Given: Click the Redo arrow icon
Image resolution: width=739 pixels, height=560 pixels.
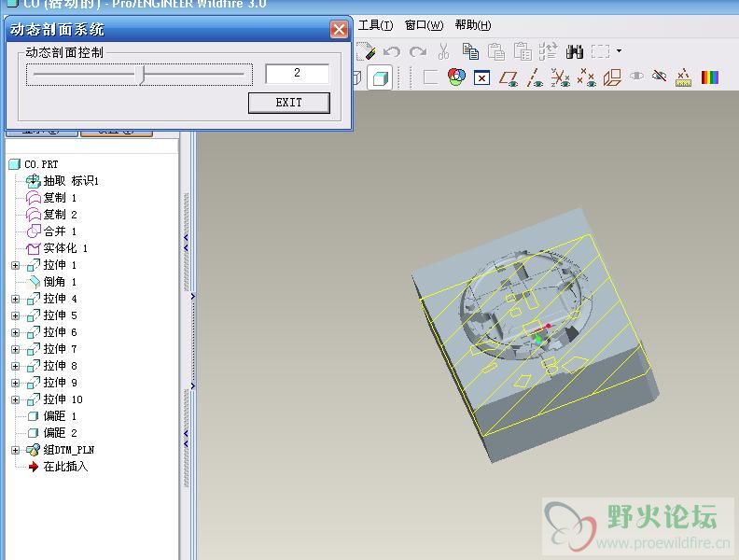Looking at the screenshot, I should point(418,51).
